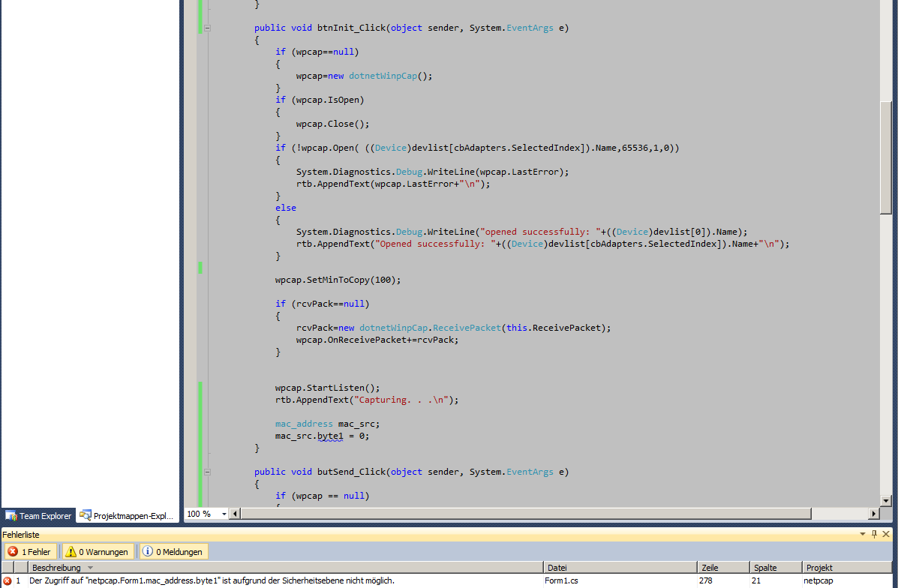Click the editor vertical scrollbar thumb
Viewport: 901px width, 588px height.
click(x=886, y=158)
